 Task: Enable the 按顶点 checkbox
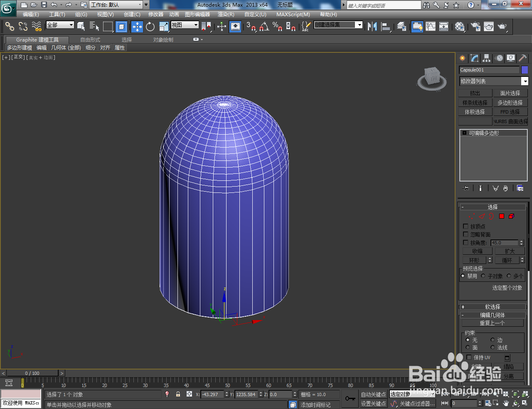[x=465, y=227]
